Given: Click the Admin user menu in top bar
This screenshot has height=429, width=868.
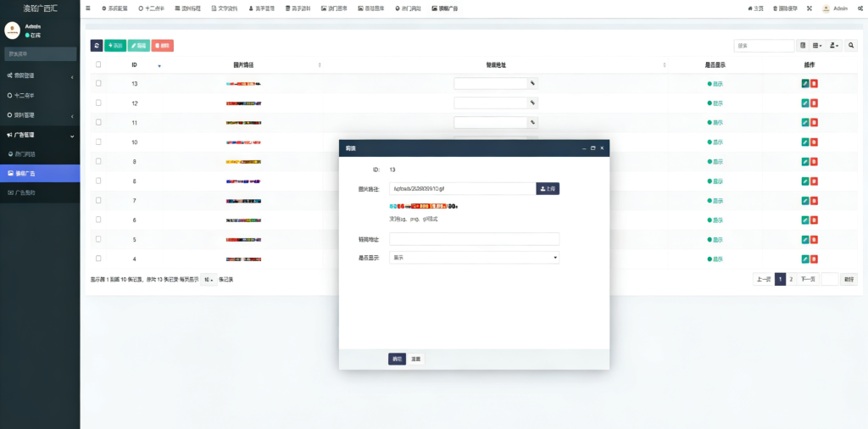Looking at the screenshot, I should pyautogui.click(x=835, y=8).
